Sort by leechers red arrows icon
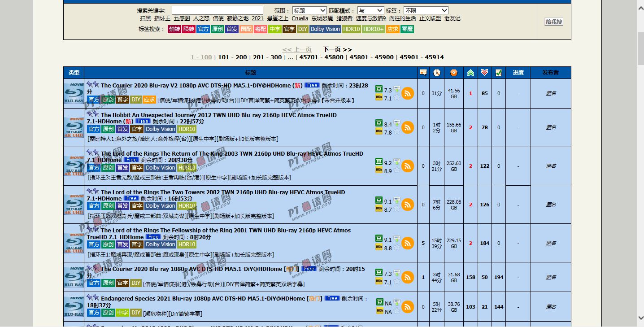The image size is (644, 327). pyautogui.click(x=484, y=73)
